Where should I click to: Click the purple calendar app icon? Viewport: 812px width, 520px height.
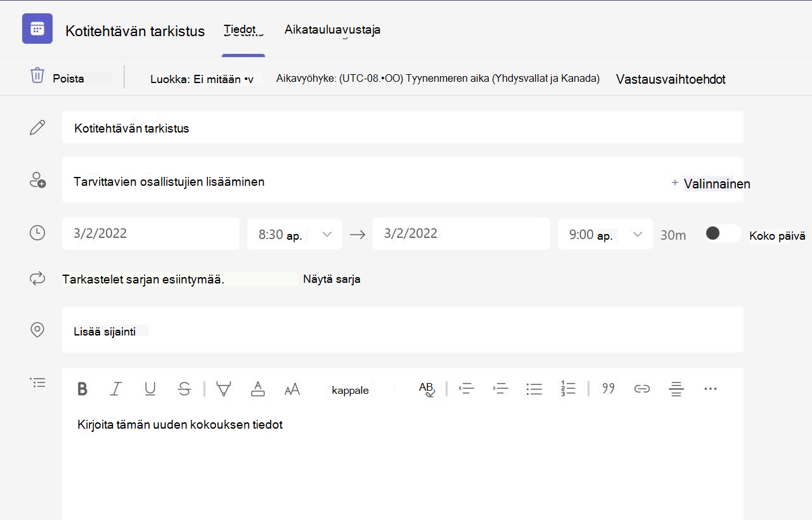37,29
